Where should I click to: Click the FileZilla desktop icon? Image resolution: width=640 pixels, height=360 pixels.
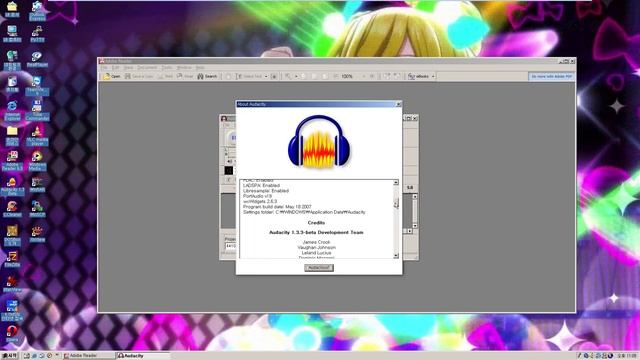click(12, 259)
